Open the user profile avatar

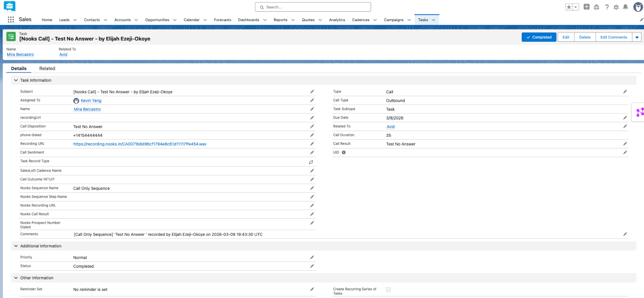click(x=638, y=7)
